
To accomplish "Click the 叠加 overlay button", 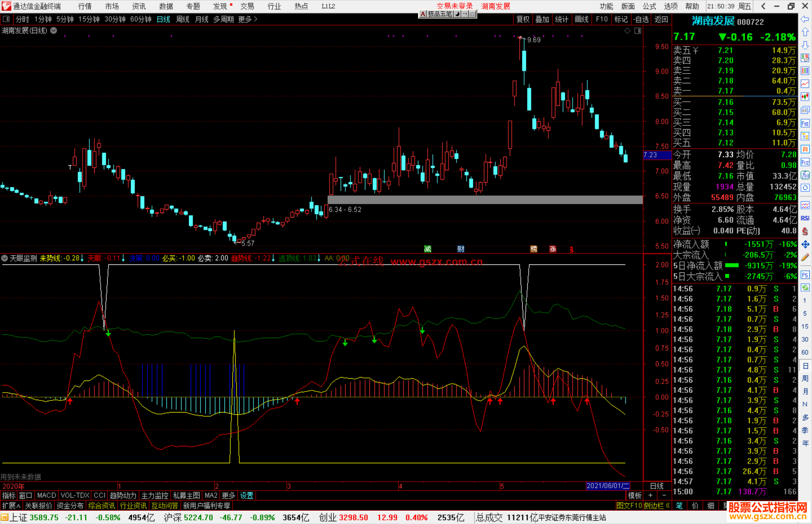I will pos(542,19).
